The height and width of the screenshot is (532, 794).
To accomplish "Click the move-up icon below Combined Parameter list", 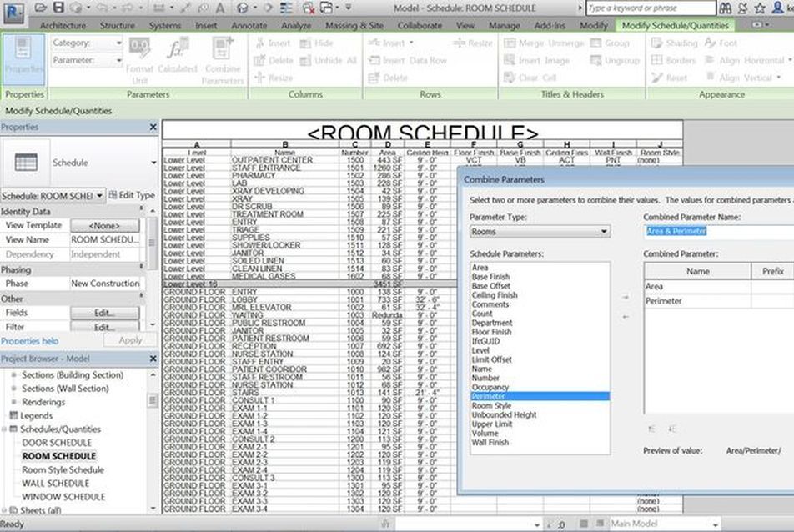I will tap(651, 429).
